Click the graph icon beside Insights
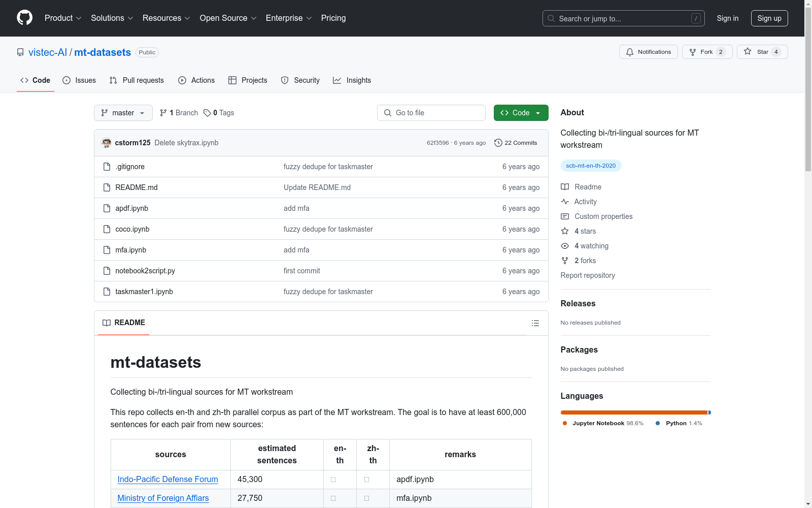This screenshot has height=508, width=812. [337, 80]
